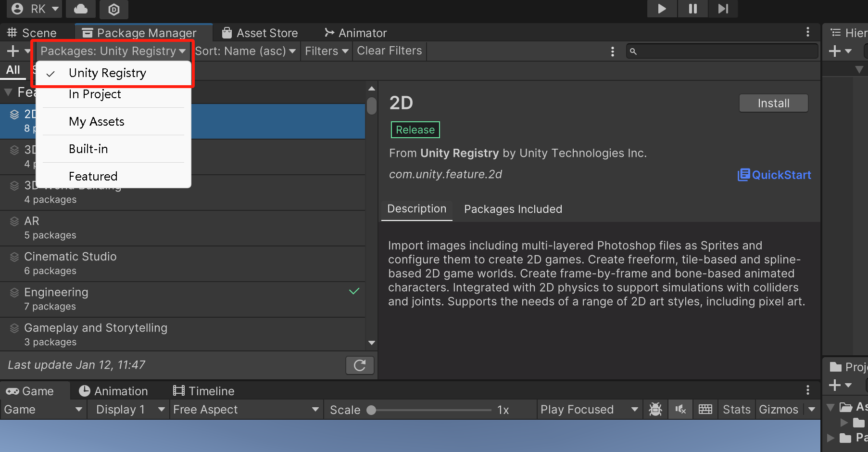This screenshot has height=452, width=868.
Task: Toggle the debug bug icon in Game view
Action: click(655, 410)
